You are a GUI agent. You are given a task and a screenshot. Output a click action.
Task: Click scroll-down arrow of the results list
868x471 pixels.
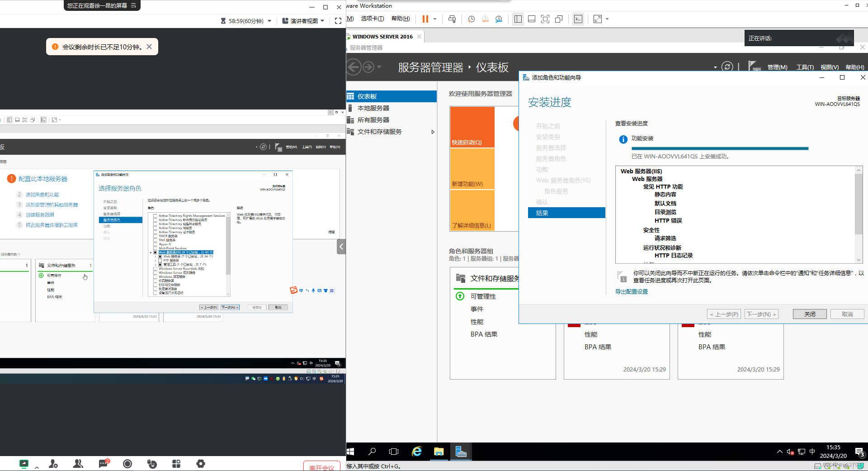point(859,260)
